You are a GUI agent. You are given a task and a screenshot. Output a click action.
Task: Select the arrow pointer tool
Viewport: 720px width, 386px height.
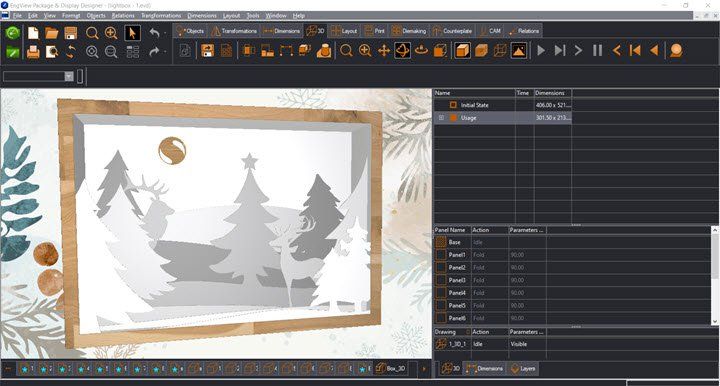[132, 33]
